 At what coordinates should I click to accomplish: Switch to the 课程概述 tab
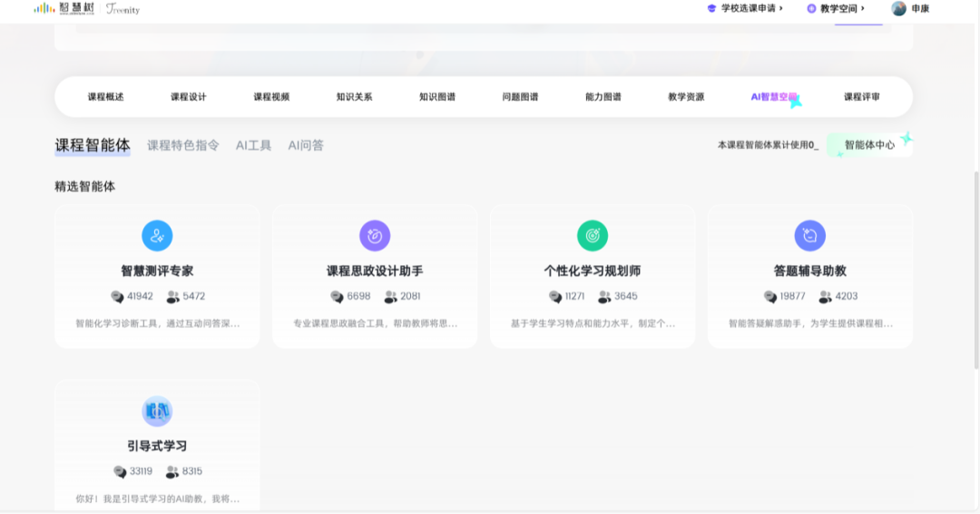pos(105,97)
